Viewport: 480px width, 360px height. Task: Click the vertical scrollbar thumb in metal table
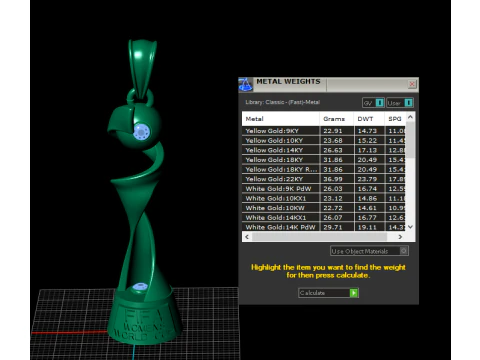[410, 140]
